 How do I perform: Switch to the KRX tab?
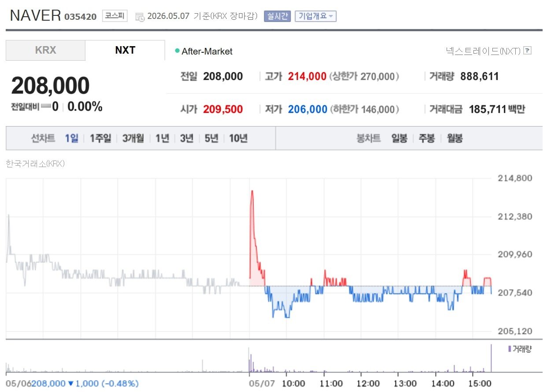[x=45, y=50]
